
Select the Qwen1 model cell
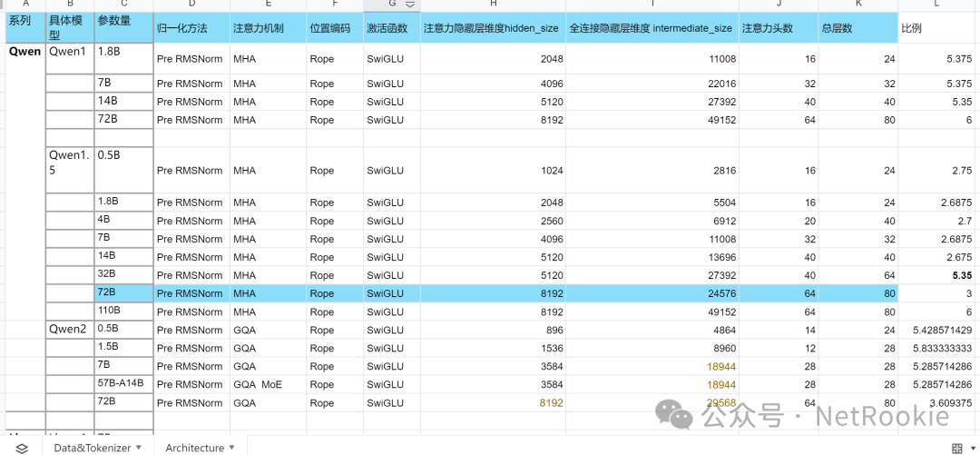[70, 58]
